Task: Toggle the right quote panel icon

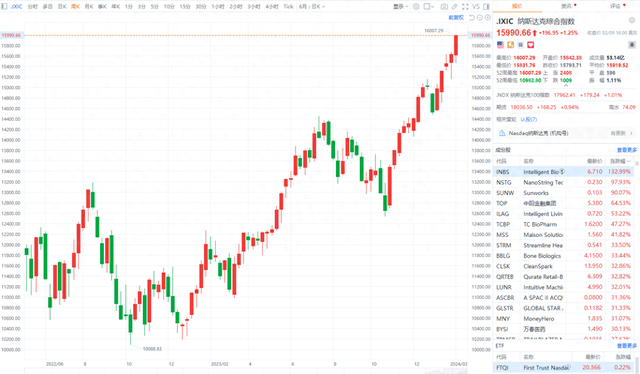Action: (x=486, y=7)
